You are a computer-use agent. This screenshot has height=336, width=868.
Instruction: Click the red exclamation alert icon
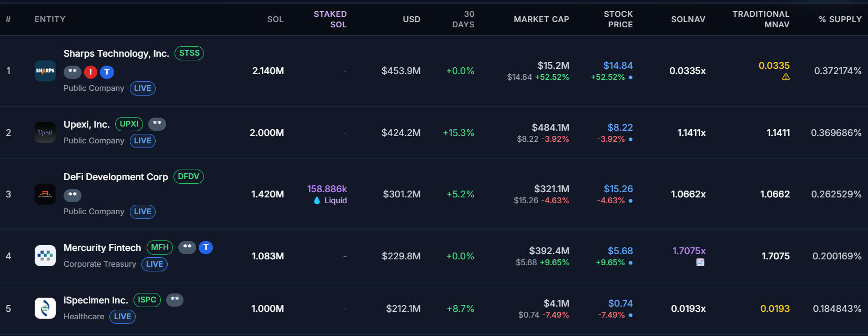90,72
